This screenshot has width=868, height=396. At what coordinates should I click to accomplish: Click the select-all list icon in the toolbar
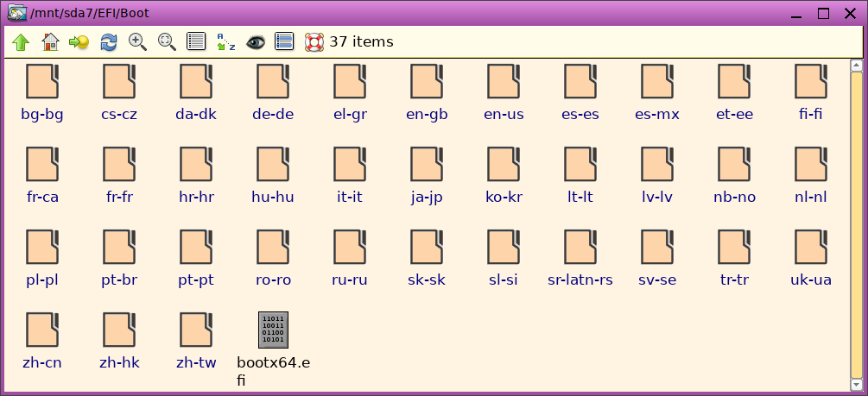(284, 41)
